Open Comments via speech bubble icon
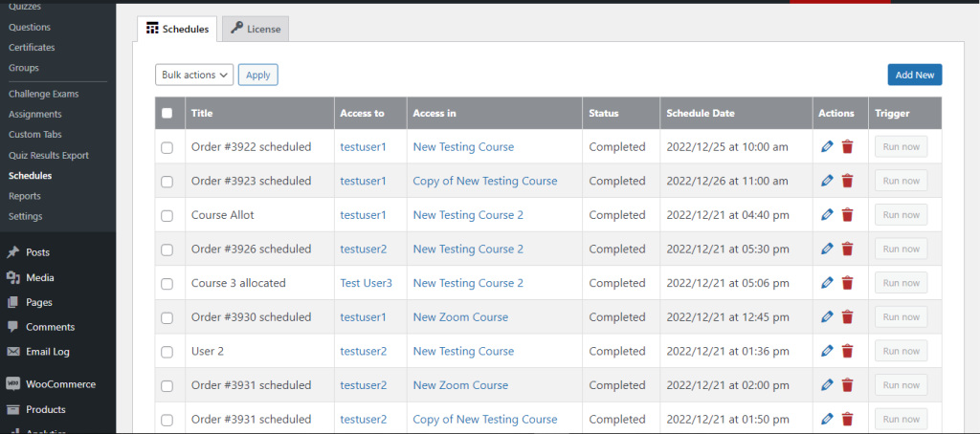980x434 pixels. (x=12, y=327)
